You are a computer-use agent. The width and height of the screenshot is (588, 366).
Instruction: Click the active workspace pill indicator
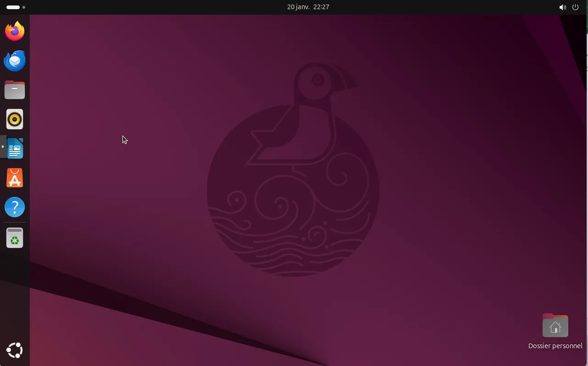click(x=13, y=7)
